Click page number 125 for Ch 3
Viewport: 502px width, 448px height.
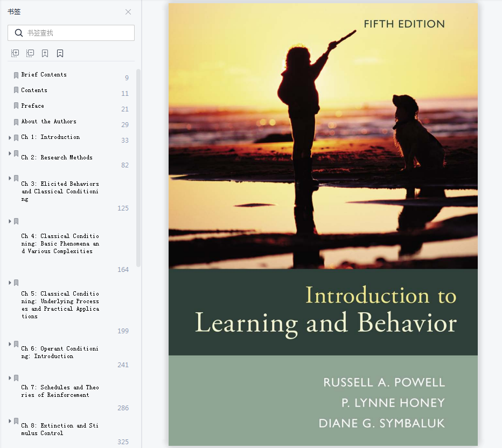[123, 208]
